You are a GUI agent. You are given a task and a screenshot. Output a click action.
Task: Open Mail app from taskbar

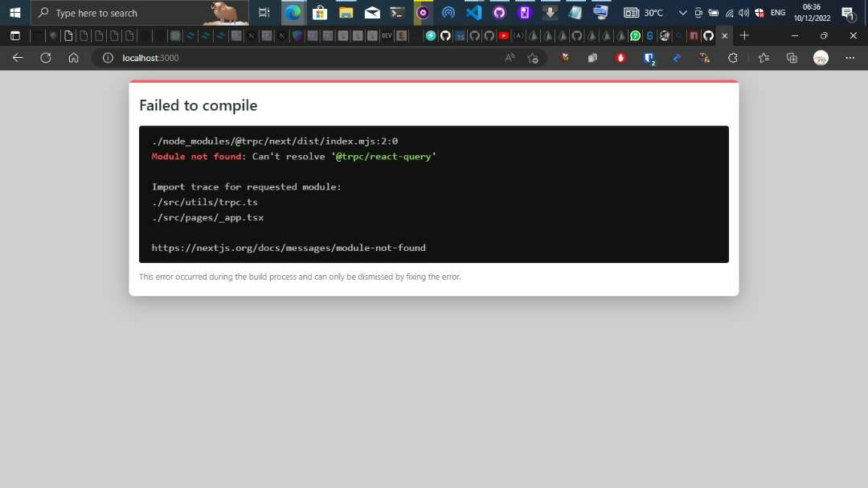(x=372, y=13)
